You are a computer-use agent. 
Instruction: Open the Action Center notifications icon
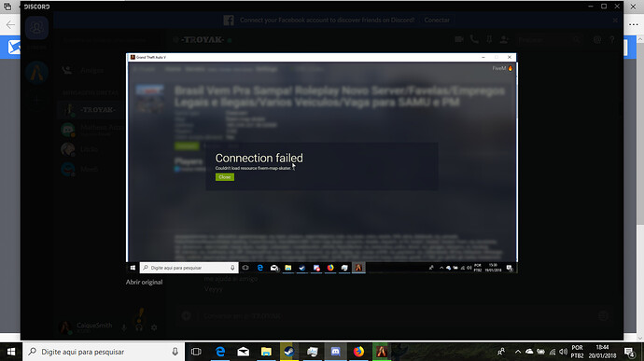(x=629, y=352)
